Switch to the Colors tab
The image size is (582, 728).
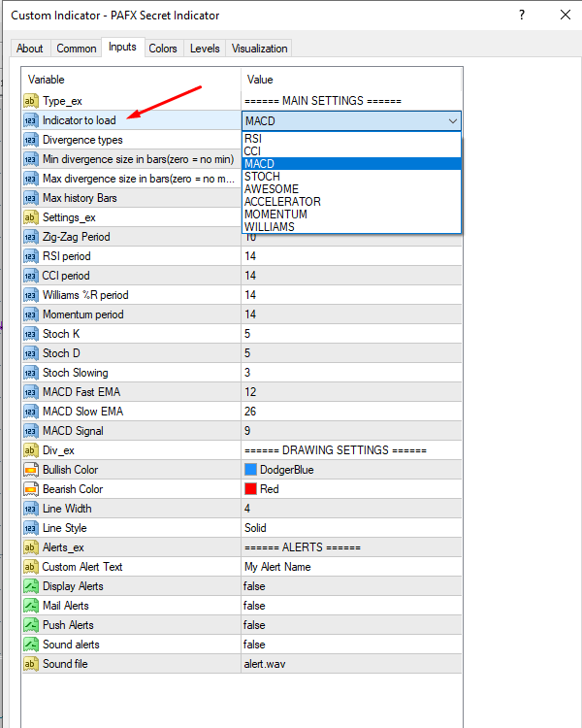[163, 49]
